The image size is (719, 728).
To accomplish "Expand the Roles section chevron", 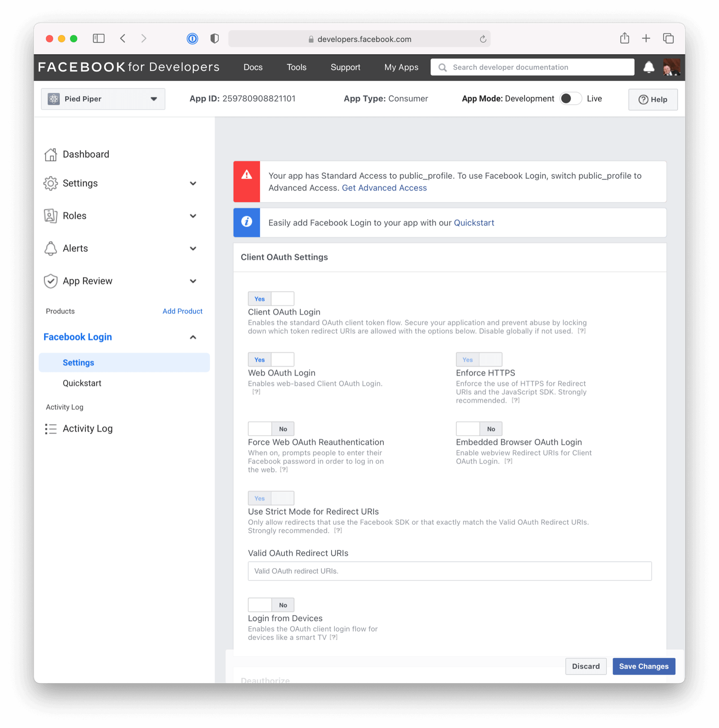I will [193, 216].
